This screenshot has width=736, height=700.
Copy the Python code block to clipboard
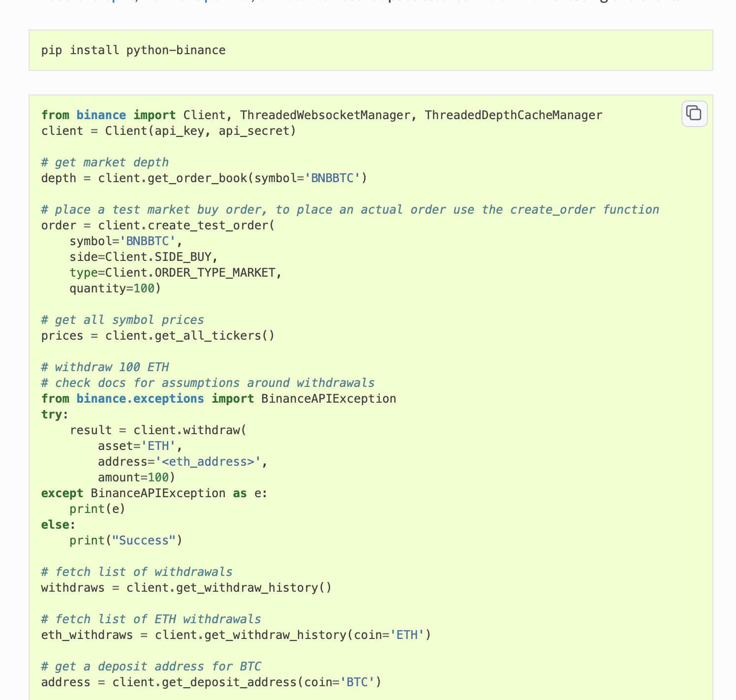coord(694,114)
